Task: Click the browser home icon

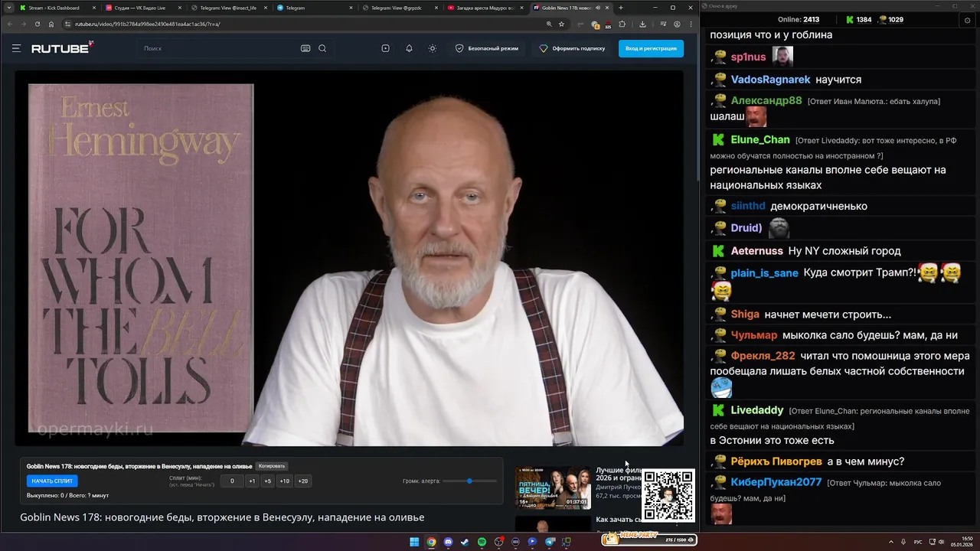Action: 51,24
